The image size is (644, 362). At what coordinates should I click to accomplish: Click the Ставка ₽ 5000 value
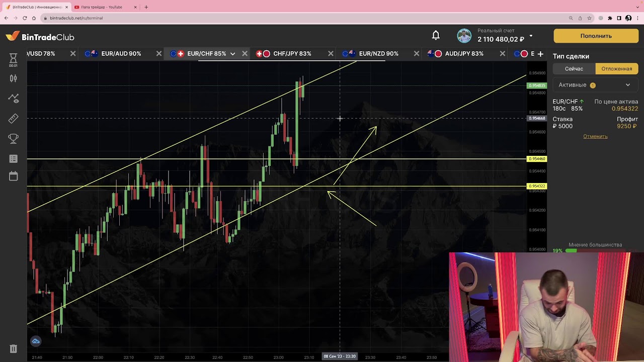562,126
